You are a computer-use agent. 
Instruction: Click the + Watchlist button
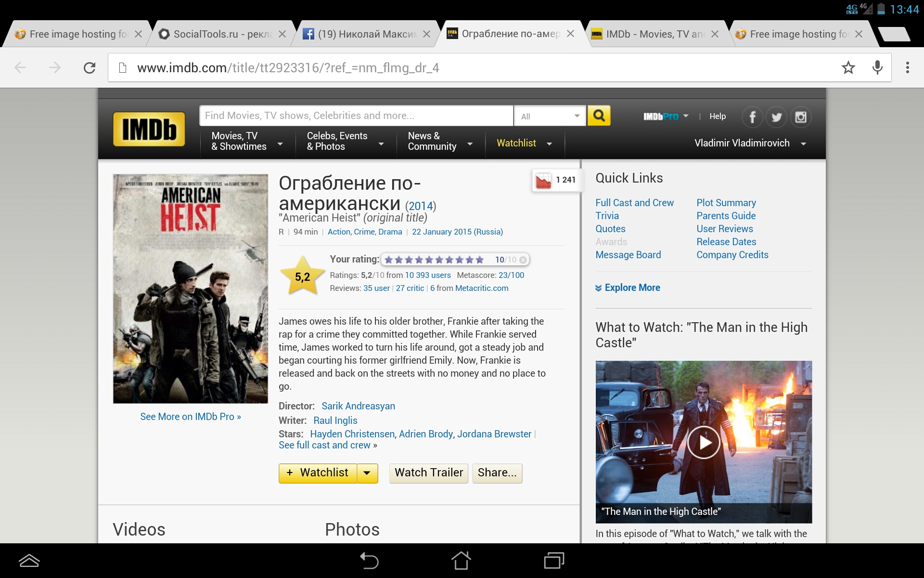(318, 473)
